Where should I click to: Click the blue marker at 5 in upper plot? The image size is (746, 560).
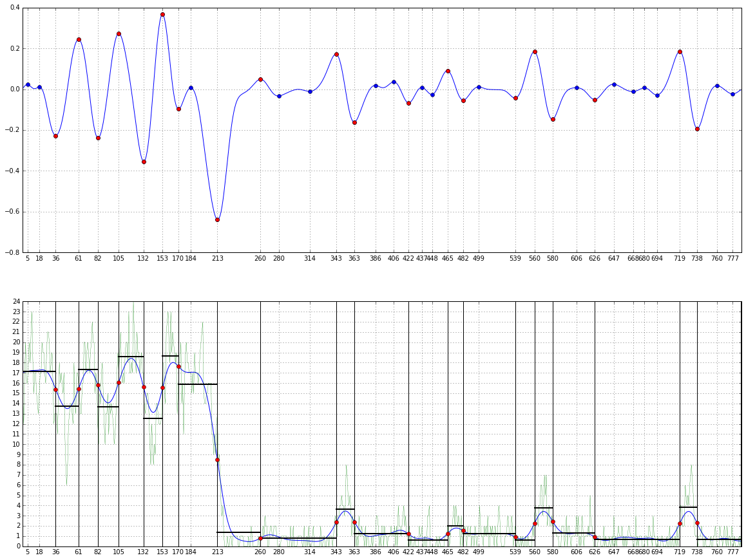click(x=28, y=84)
